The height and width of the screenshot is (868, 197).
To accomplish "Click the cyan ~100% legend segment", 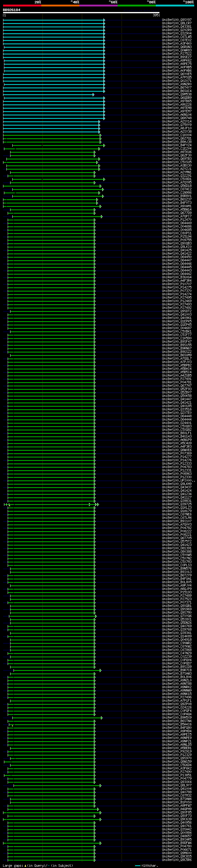I will [175, 6].
